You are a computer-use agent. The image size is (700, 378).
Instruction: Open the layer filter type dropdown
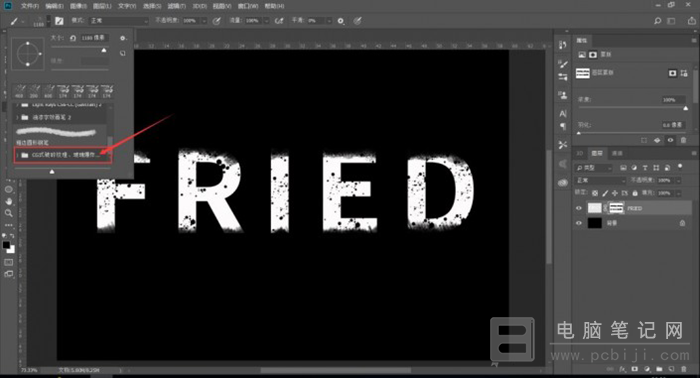point(594,168)
